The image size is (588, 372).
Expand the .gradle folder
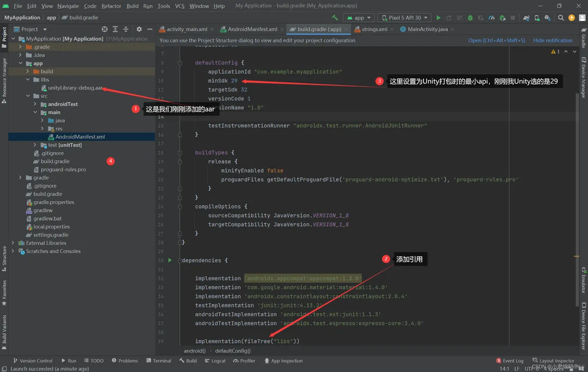click(x=20, y=47)
